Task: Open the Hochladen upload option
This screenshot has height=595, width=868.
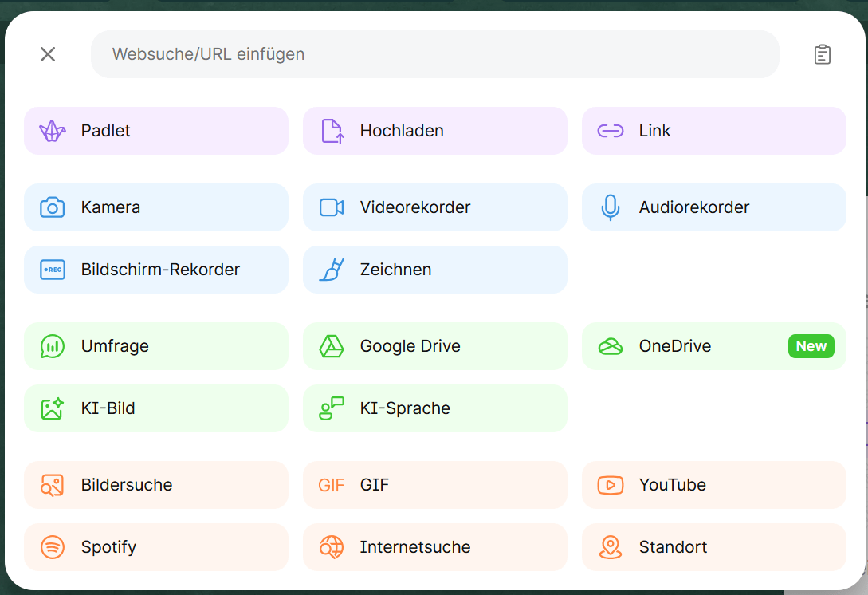Action: (434, 131)
